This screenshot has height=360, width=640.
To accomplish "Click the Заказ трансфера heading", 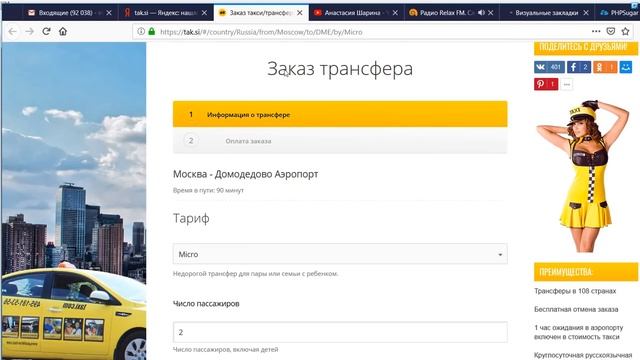I will (x=340, y=68).
